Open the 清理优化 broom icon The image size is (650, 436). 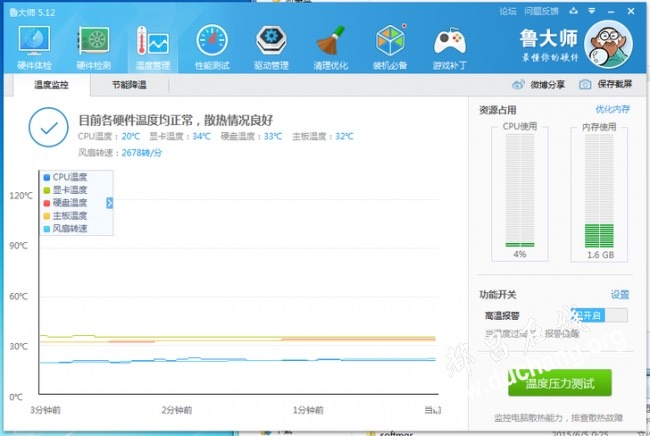point(330,47)
